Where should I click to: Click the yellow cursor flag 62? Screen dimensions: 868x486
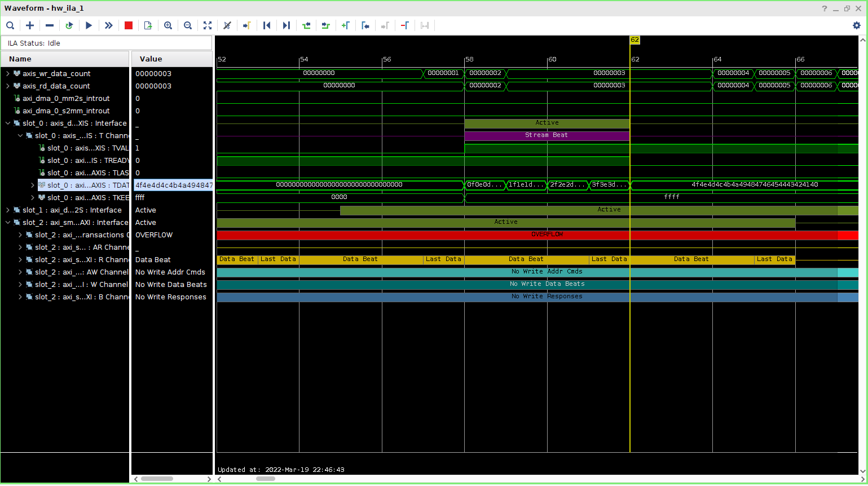point(635,40)
